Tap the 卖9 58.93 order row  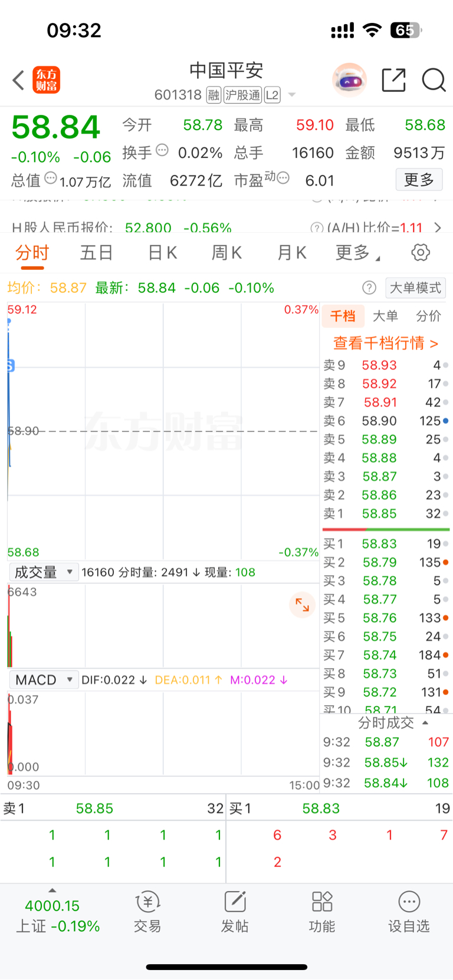(x=386, y=365)
